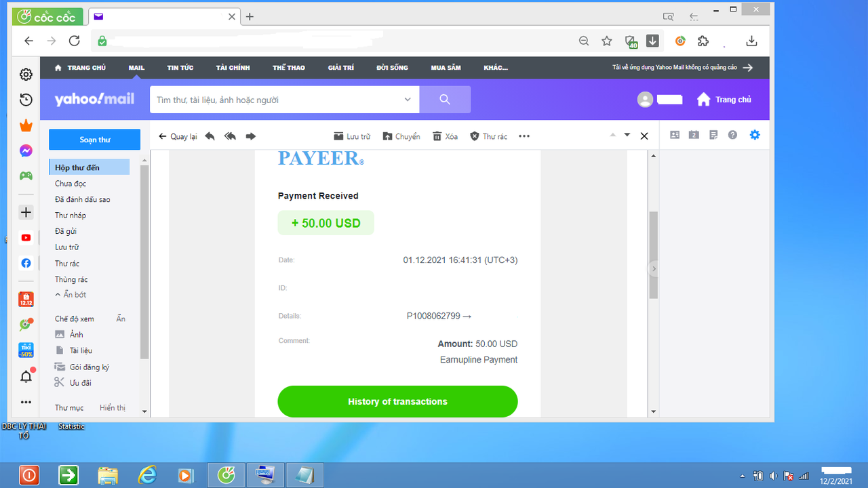Screen dimensions: 868x488
Task: Open a new browser tab
Action: (250, 16)
